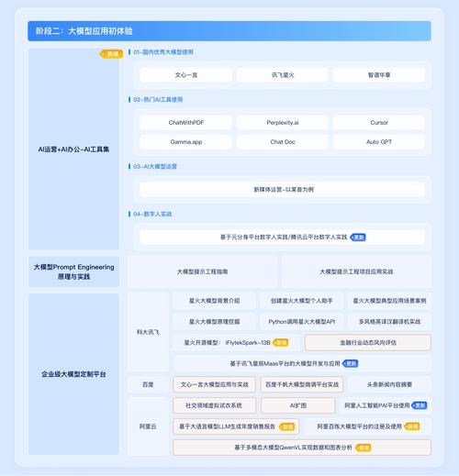This screenshot has height=476, width=459.
Task: Select the 创建星火大模型个人助手 cell
Action: 301,301
